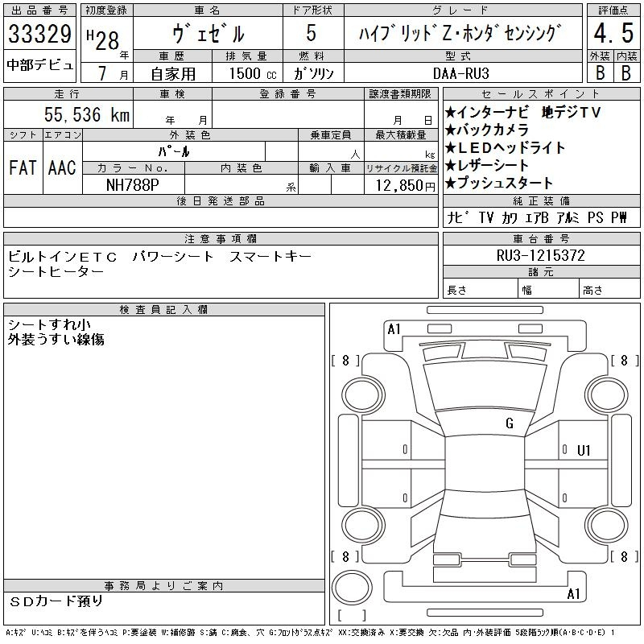This screenshot has height=644, width=644.
Task: Click the 検査員記入欄 header
Action: pos(164,309)
